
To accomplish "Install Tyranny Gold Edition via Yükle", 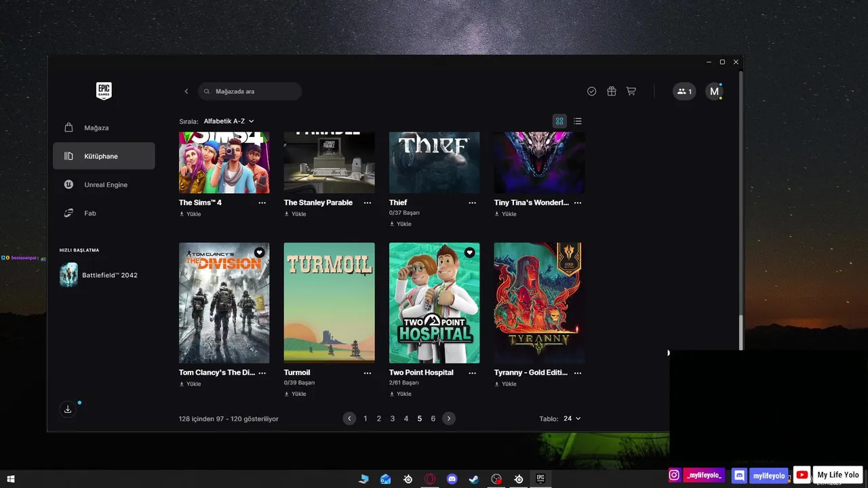I will tap(505, 384).
